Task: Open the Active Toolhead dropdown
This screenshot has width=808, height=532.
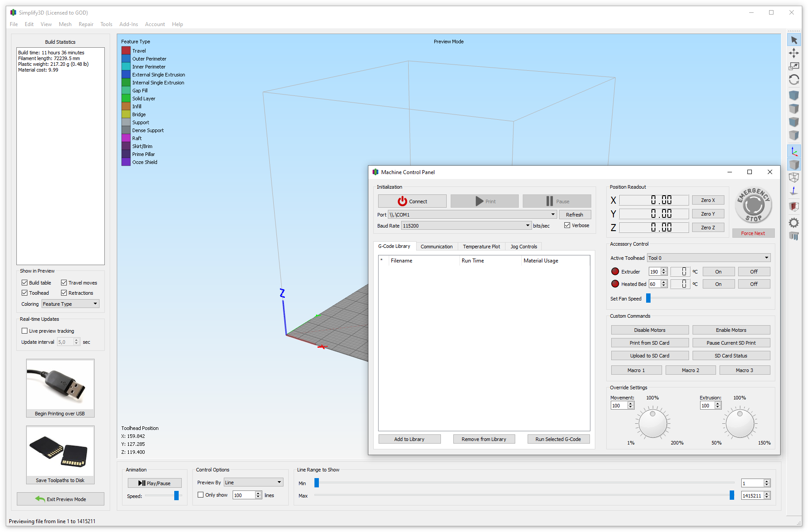Action: click(x=708, y=258)
